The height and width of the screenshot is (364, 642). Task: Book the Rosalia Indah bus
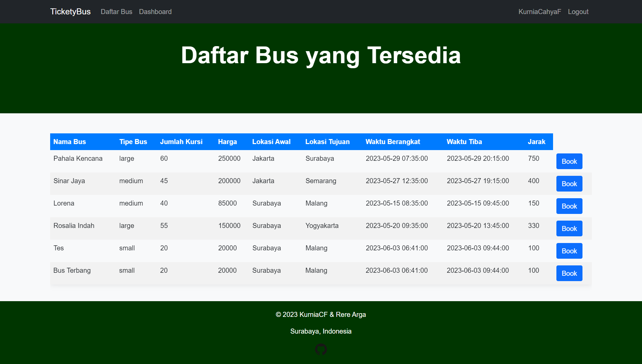(x=569, y=229)
